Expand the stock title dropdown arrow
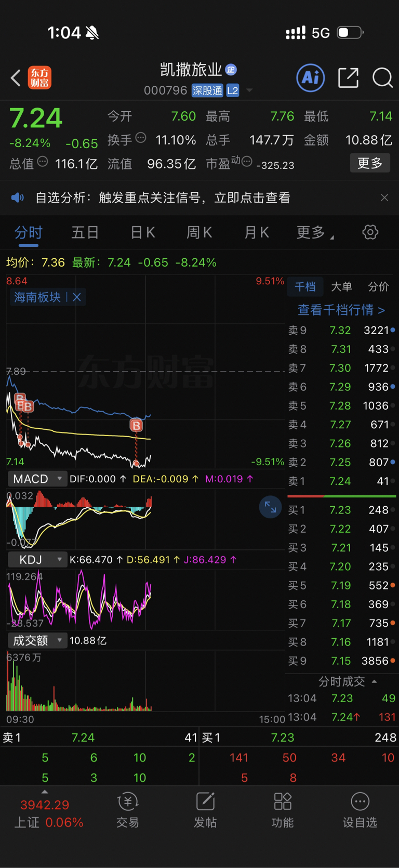The height and width of the screenshot is (868, 399). 249,90
